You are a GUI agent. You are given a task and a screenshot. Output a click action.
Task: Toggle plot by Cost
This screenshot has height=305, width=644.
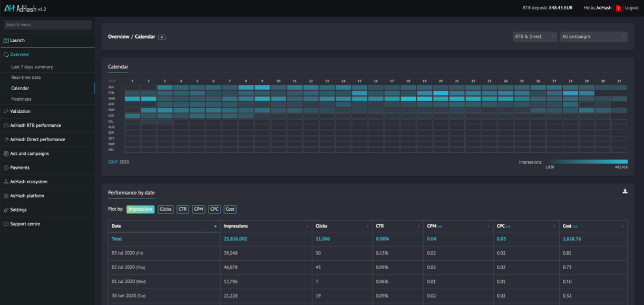230,209
